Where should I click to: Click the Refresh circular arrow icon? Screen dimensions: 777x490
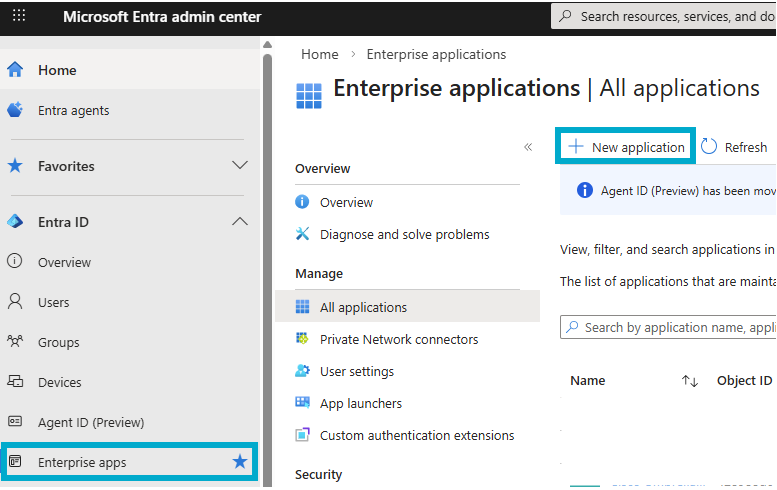pyautogui.click(x=709, y=147)
